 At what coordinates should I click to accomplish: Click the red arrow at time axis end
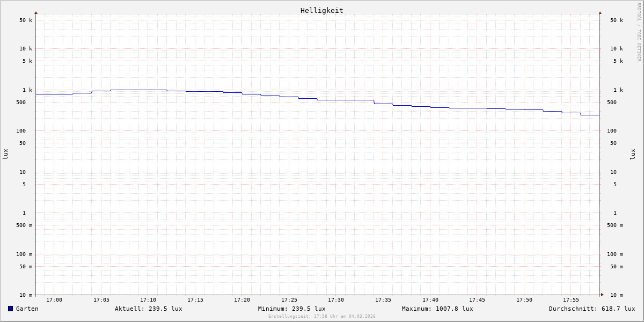coord(602,294)
